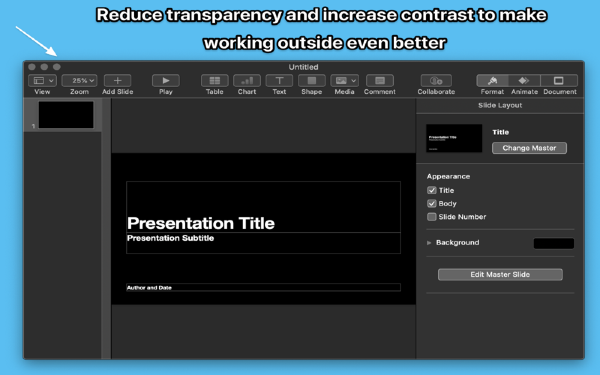Click the Change Master button
Screen dimensions: 600x375
coord(529,148)
